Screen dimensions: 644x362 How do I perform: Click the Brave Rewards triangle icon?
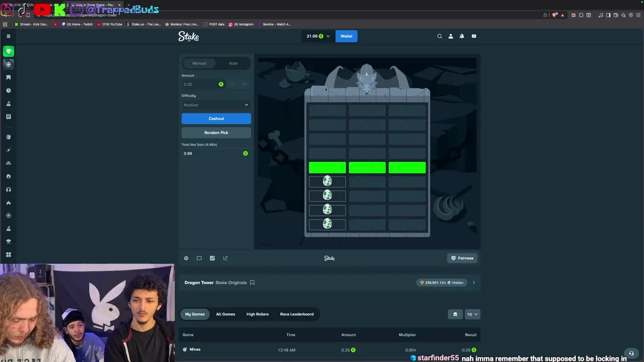tap(562, 15)
